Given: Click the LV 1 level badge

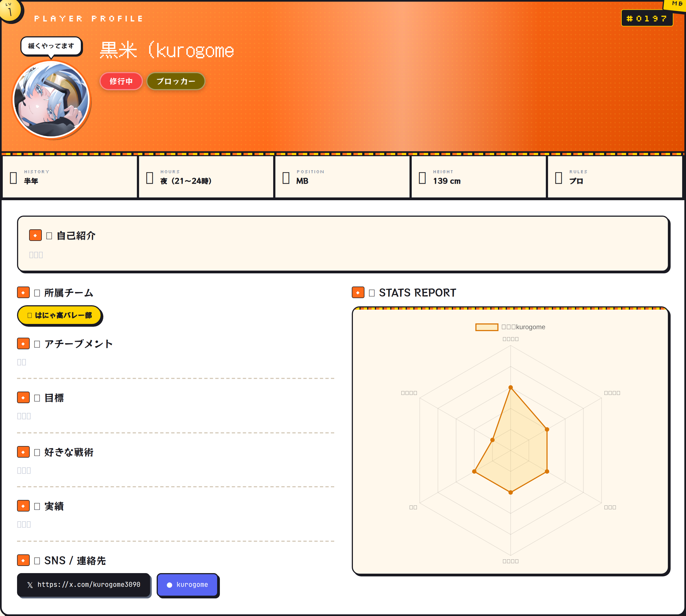Looking at the screenshot, I should pyautogui.click(x=10, y=10).
